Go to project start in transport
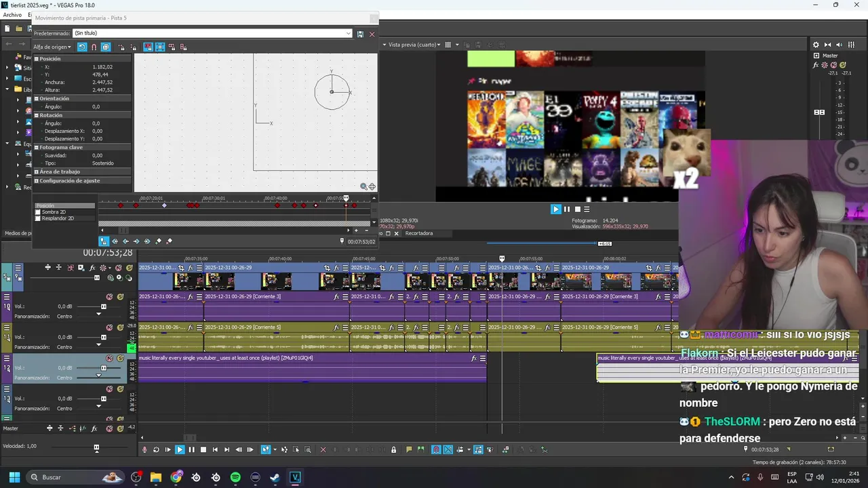The height and width of the screenshot is (488, 868). pos(215,449)
